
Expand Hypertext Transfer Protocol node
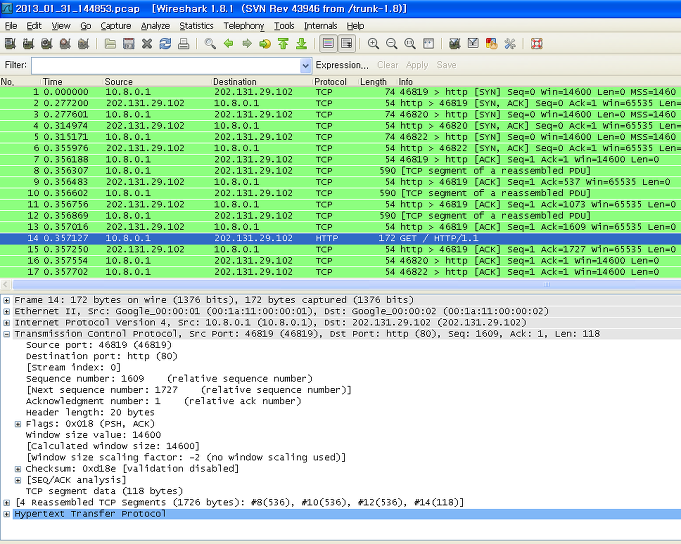pos(7,514)
